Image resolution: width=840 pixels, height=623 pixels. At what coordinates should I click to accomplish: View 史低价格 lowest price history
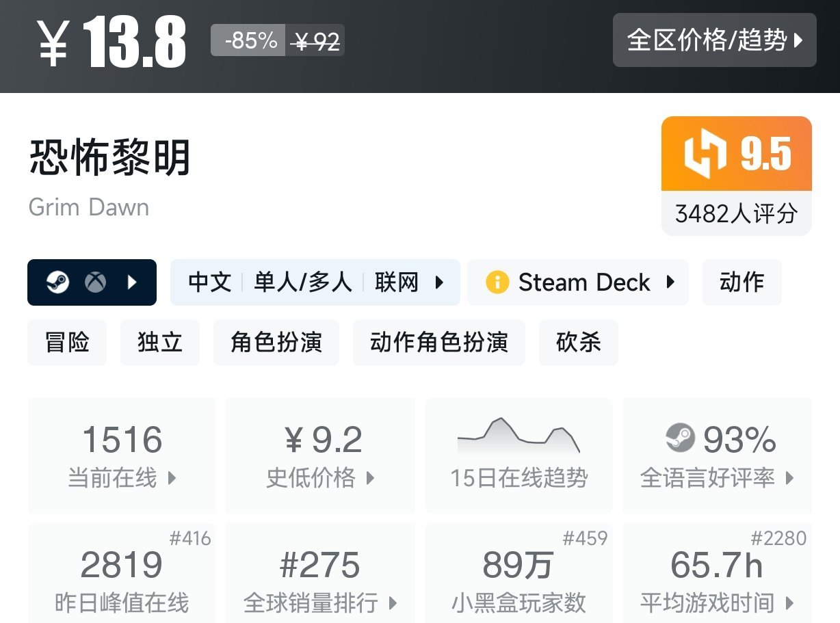pos(320,455)
